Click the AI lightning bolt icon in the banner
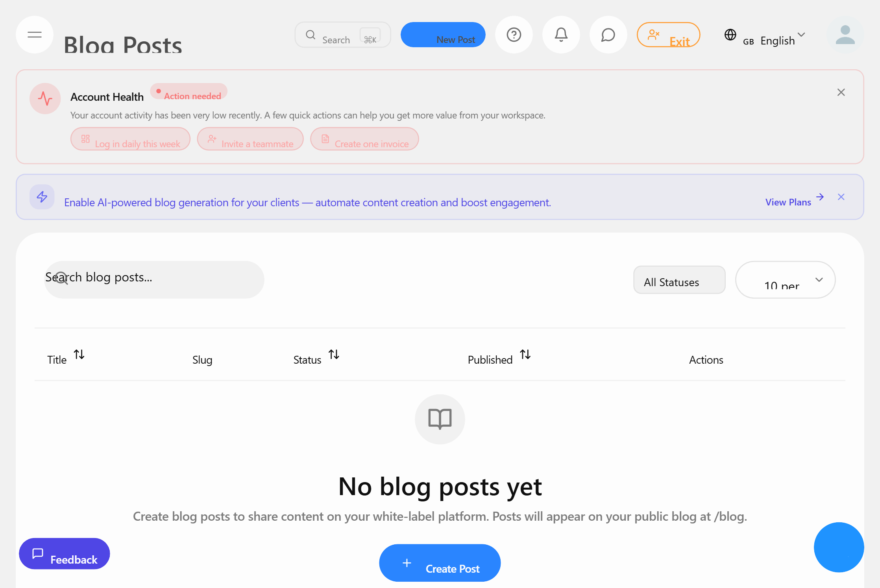This screenshot has width=880, height=588. [42, 197]
